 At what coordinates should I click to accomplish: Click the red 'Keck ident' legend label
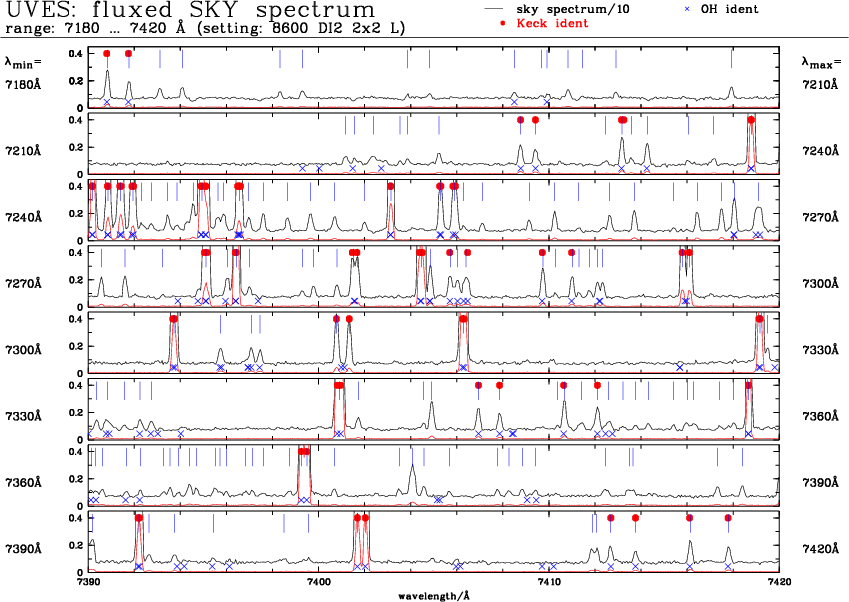pyautogui.click(x=552, y=23)
